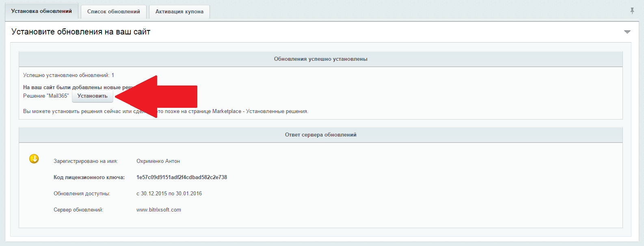Click the Установить button for Mail365

[93, 96]
